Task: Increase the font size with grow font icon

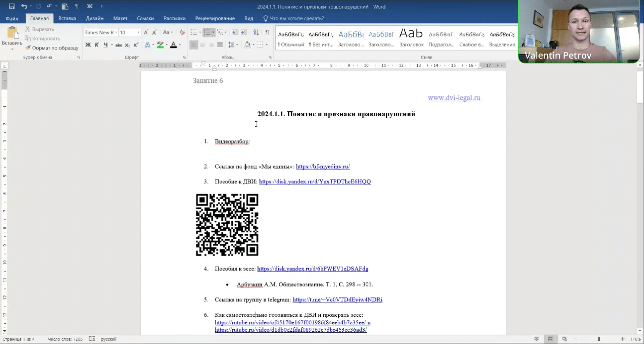Action: [146, 32]
